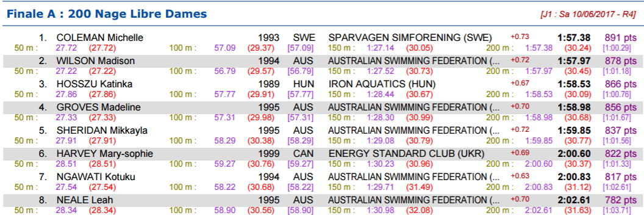Click lap time (31.63)
Viewport: 644px width, 221px height.
[578, 211]
